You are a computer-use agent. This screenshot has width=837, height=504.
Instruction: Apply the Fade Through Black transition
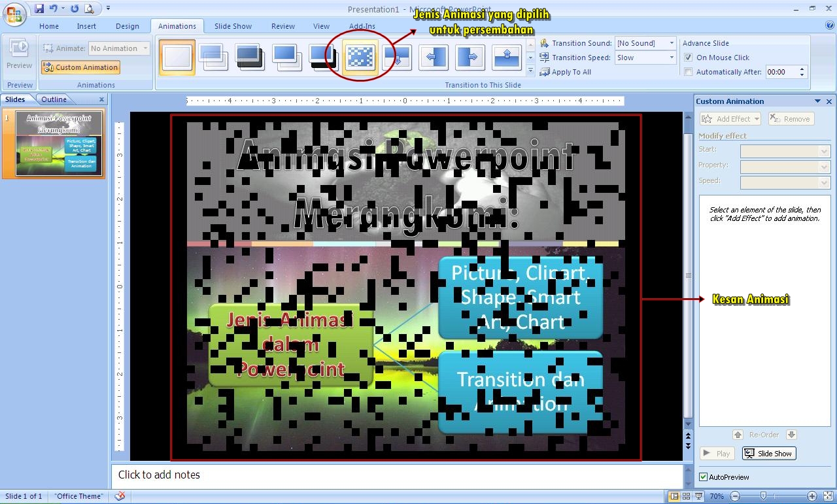(250, 58)
